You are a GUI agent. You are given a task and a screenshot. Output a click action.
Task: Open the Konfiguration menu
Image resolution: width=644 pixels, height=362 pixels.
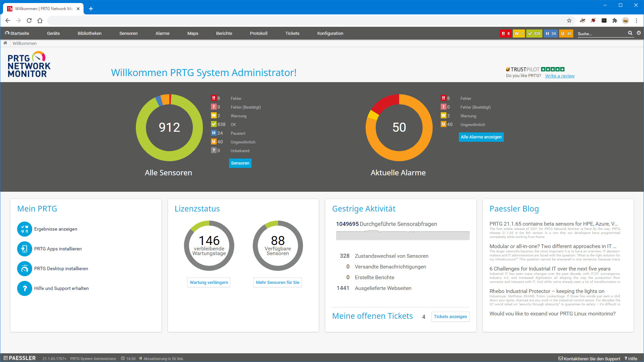coord(330,34)
